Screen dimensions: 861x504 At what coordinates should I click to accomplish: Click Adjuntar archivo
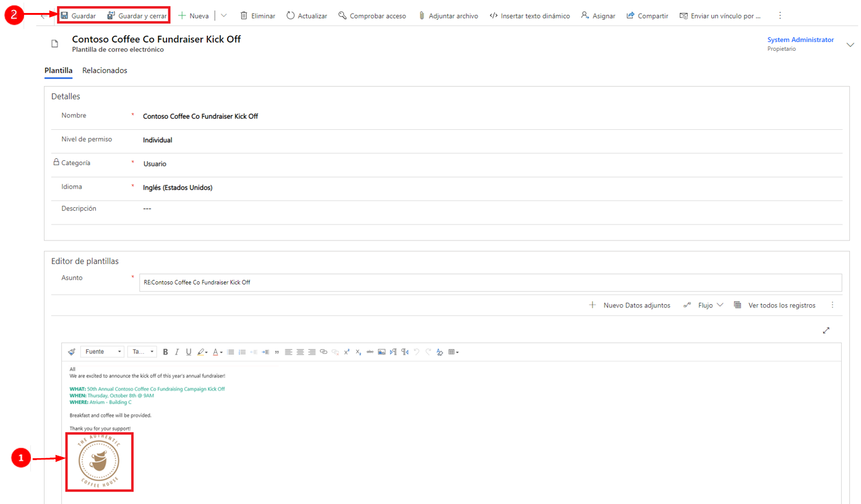(x=448, y=15)
